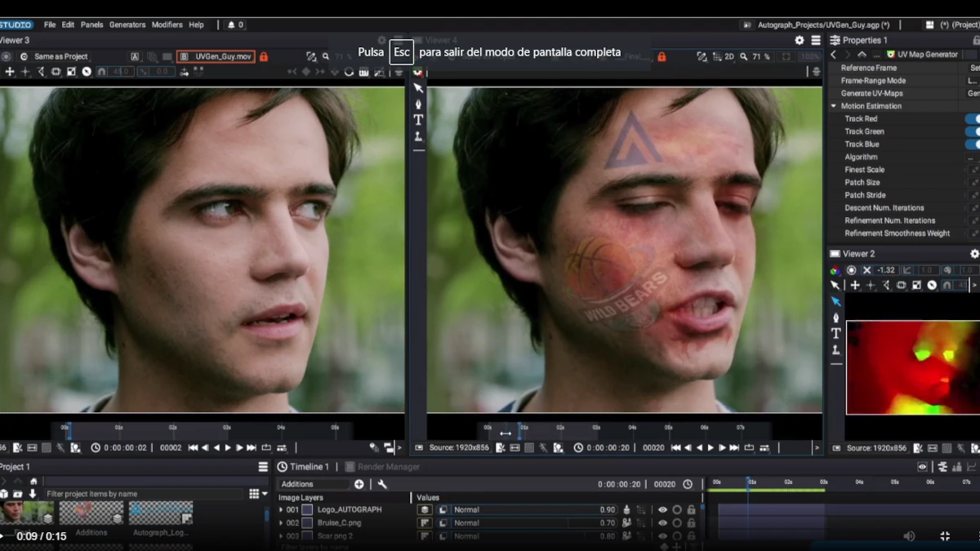Click the import down-arrow icon in Project panel
Image resolution: width=980 pixels, height=551 pixels.
point(33,493)
